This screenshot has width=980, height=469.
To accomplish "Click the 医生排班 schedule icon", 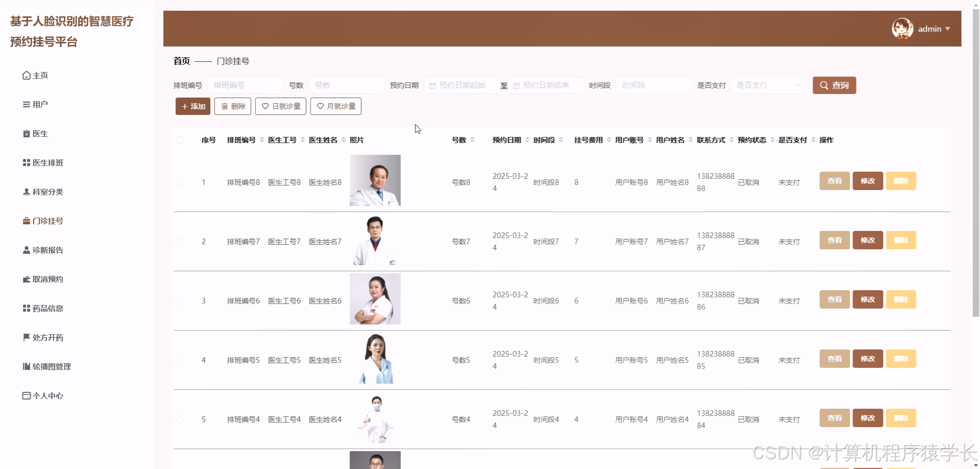I will point(27,162).
